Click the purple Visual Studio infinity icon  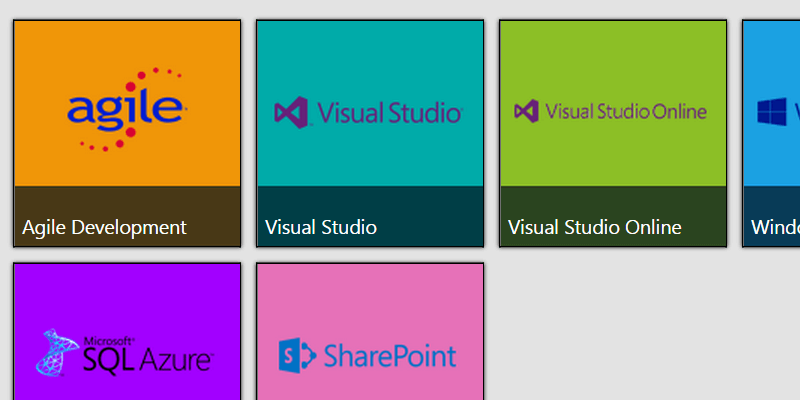292,111
